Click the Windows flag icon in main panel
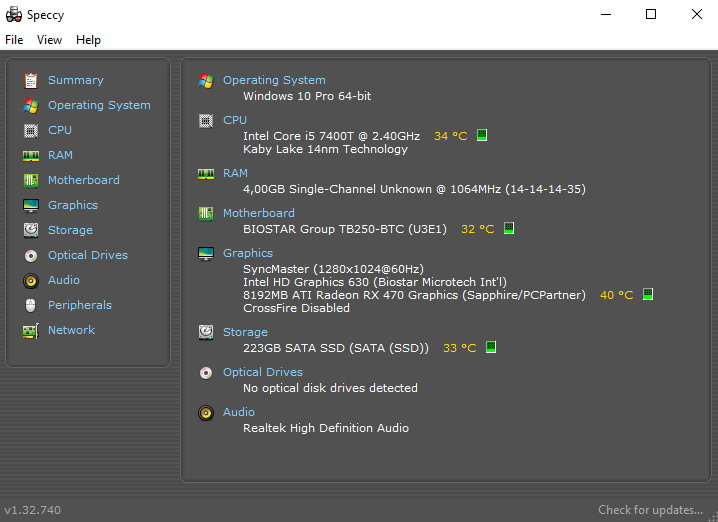This screenshot has height=522, width=718. 206,81
